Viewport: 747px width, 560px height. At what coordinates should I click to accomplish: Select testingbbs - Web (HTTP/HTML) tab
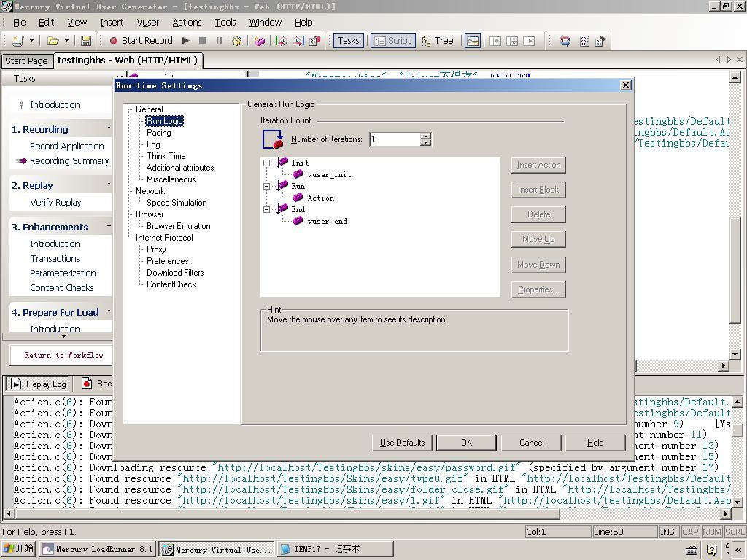pos(127,61)
